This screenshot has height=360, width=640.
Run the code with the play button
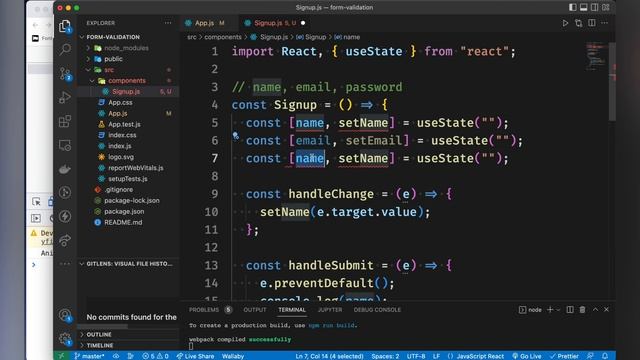tap(565, 23)
